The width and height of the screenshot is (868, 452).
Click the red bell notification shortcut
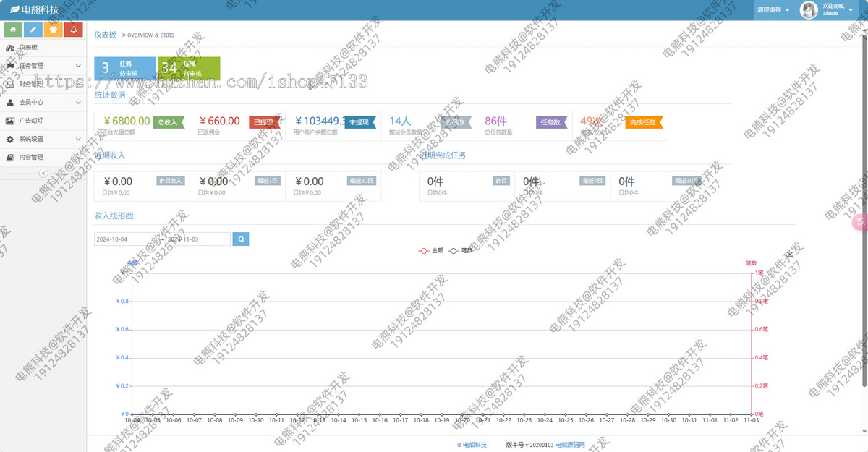(x=73, y=30)
